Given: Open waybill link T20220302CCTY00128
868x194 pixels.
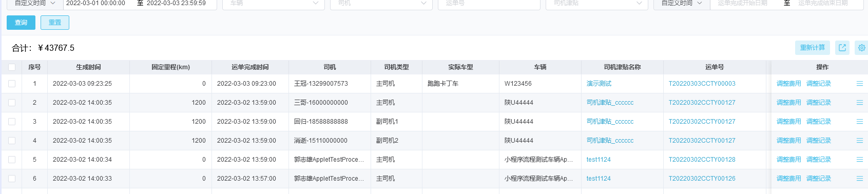Looking at the screenshot, I should point(702,160).
